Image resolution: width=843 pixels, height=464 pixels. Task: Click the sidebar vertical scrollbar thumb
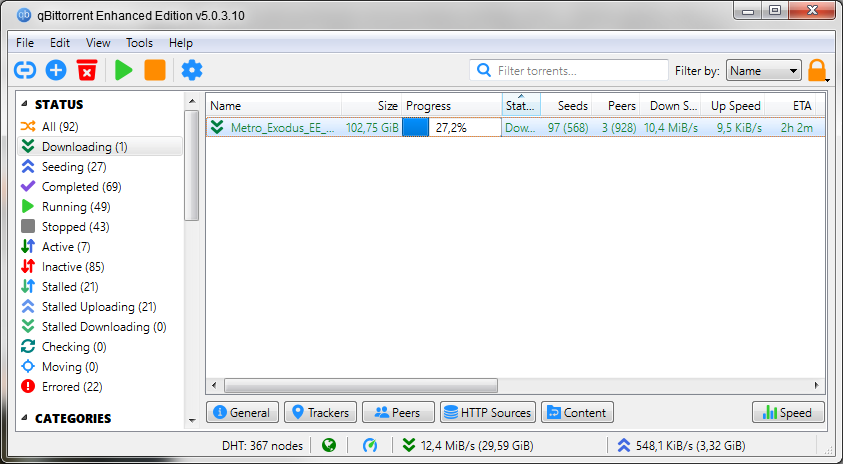click(191, 165)
